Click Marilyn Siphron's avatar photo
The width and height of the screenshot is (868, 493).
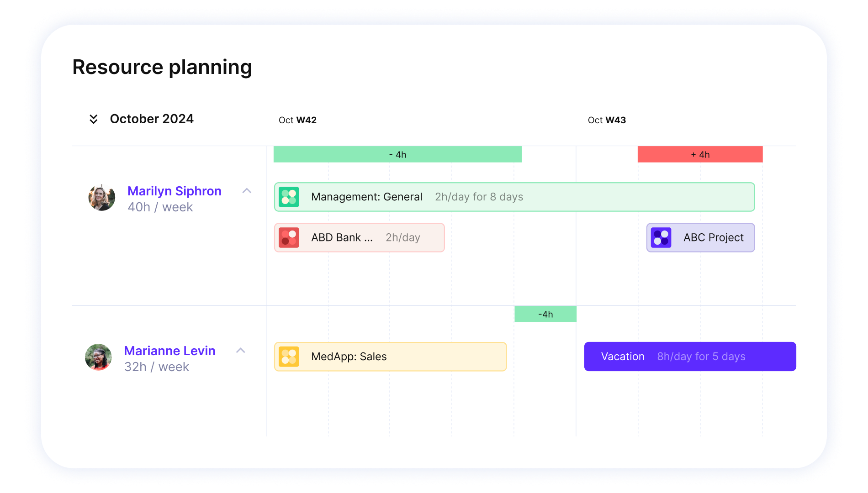pyautogui.click(x=101, y=198)
